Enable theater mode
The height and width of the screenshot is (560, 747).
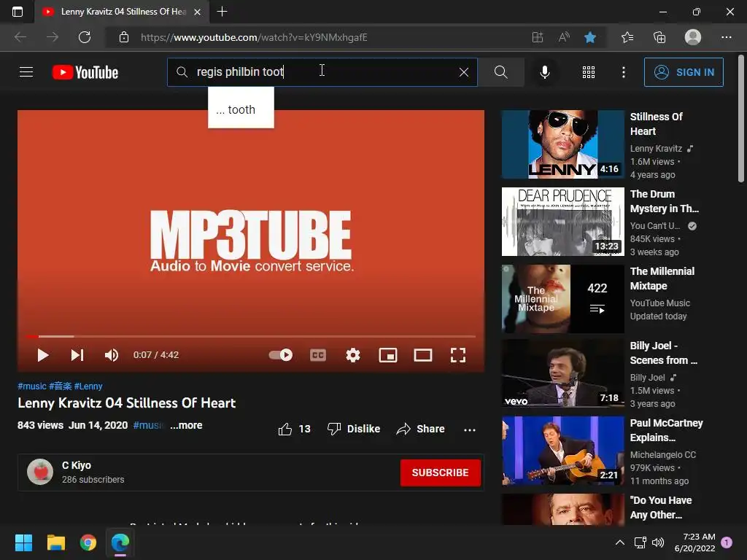pyautogui.click(x=423, y=355)
